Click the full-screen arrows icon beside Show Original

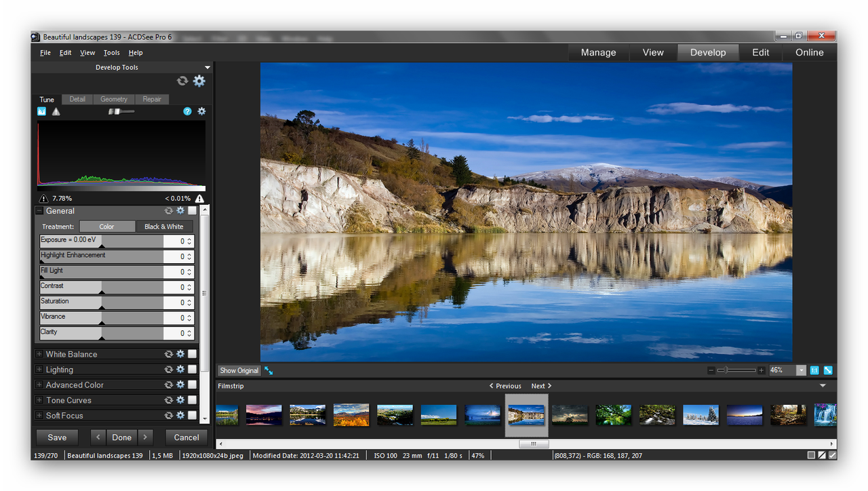coord(269,370)
